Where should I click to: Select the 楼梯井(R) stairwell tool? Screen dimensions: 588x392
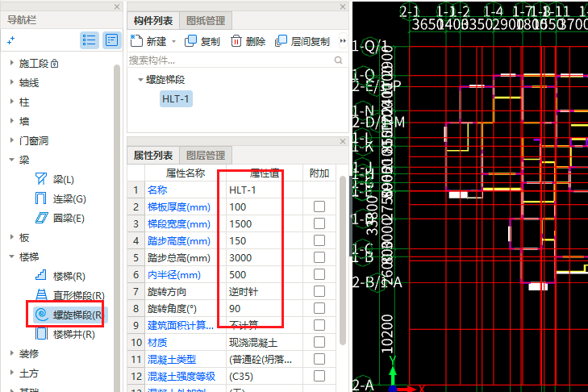(65, 334)
